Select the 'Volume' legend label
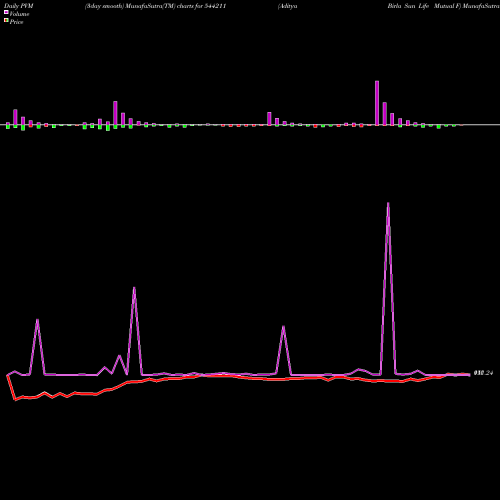 [19, 14]
